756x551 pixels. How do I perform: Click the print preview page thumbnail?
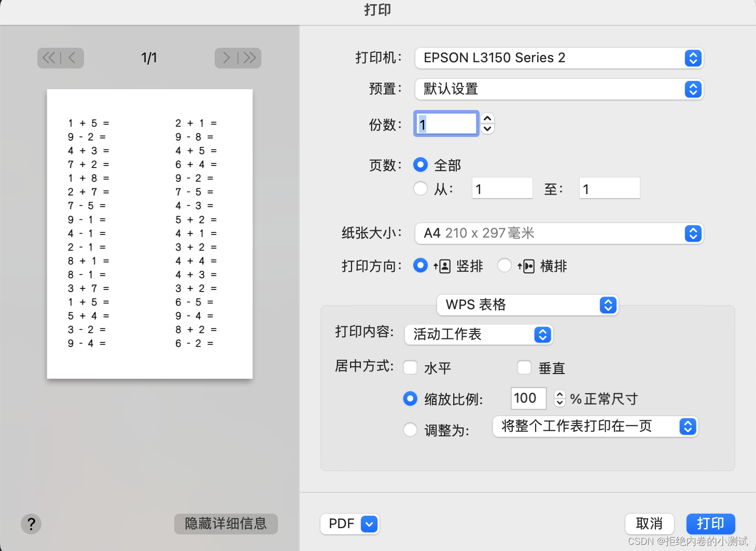(x=150, y=234)
